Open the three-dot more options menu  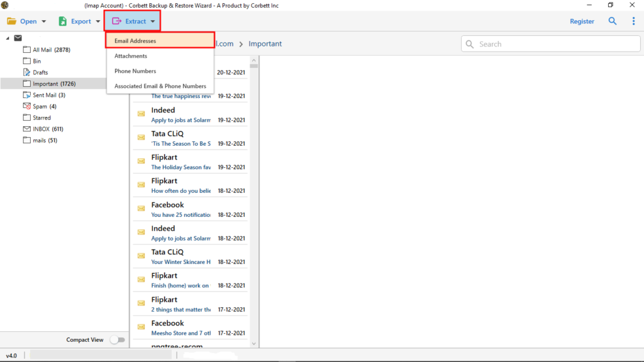click(633, 21)
